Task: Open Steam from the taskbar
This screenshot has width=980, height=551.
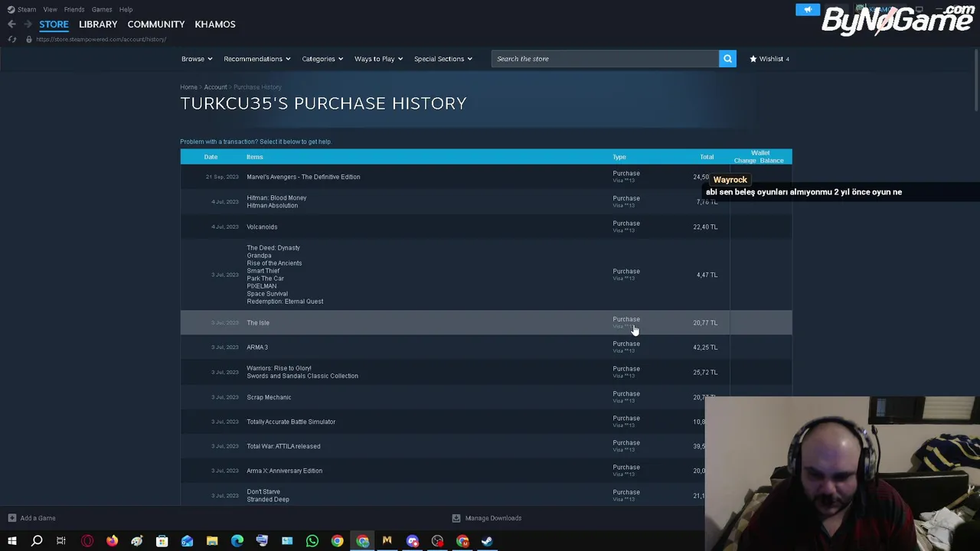Action: click(x=487, y=541)
